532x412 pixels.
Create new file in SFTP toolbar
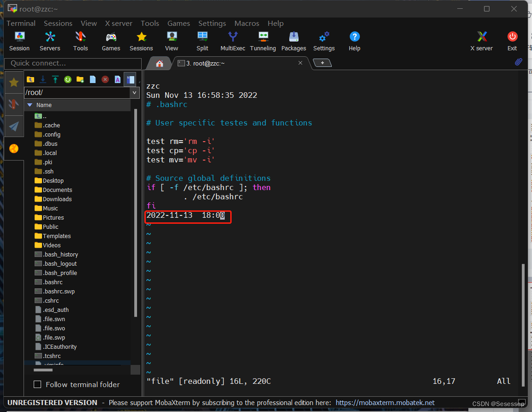pyautogui.click(x=93, y=79)
